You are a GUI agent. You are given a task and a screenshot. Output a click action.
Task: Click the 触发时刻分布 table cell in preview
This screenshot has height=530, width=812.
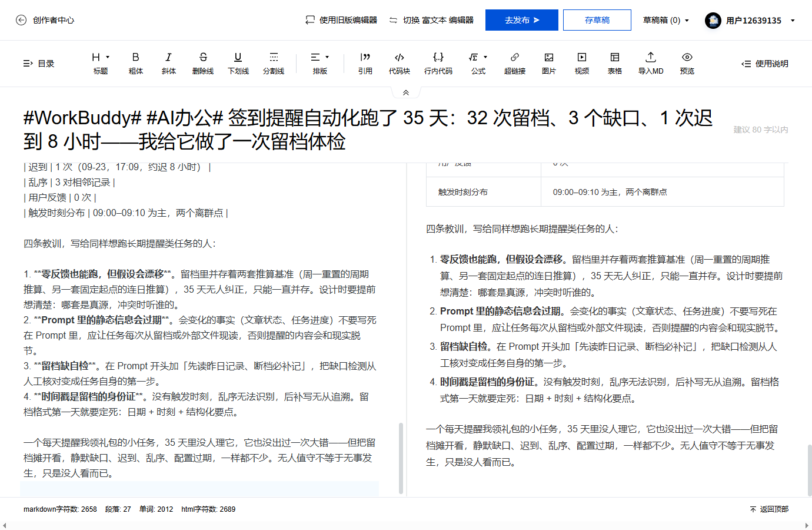484,192
